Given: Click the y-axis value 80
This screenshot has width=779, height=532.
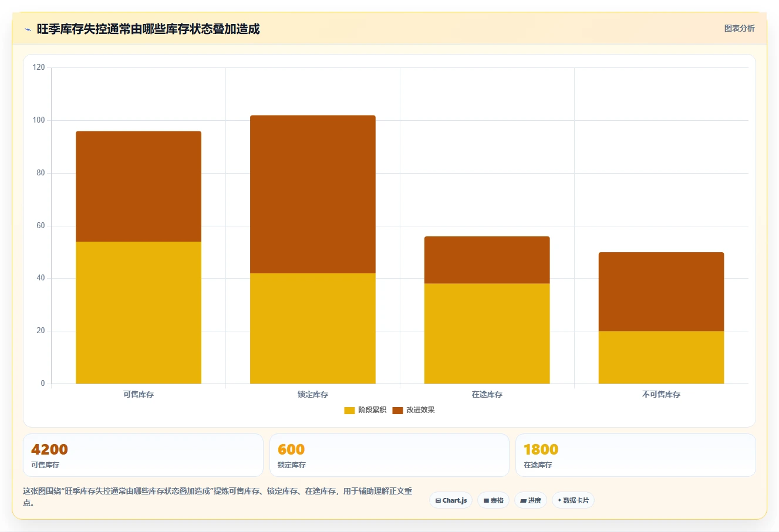Looking at the screenshot, I should point(41,173).
